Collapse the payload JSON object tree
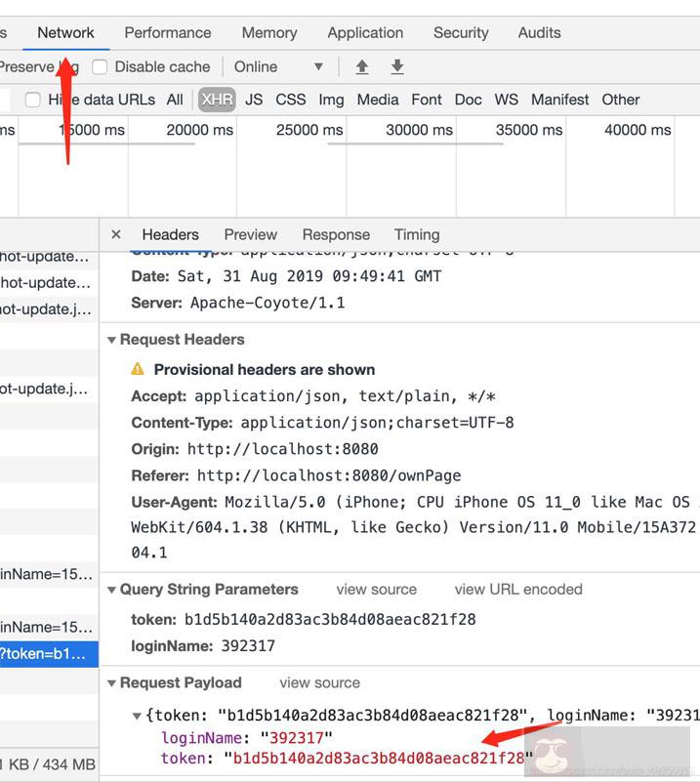Viewport: 700px width, 782px height. 137,716
